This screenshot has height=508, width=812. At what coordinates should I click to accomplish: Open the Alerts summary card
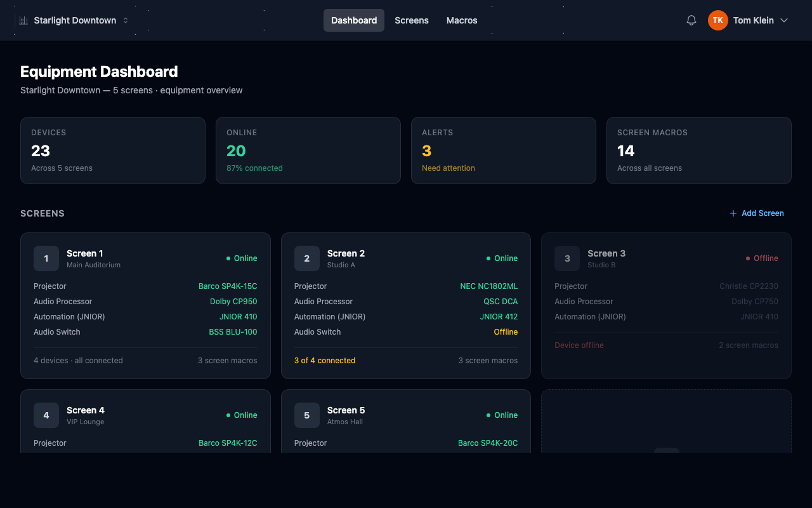tap(503, 150)
